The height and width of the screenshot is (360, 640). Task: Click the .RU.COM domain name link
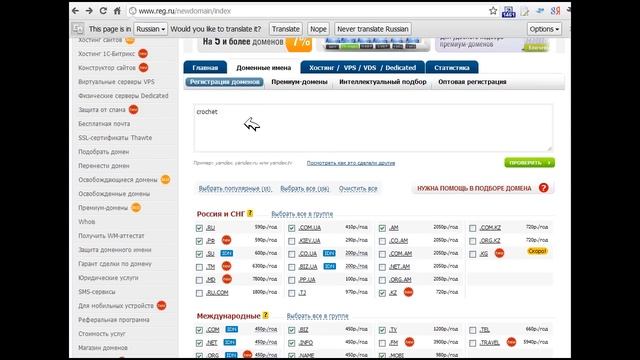coord(217,293)
